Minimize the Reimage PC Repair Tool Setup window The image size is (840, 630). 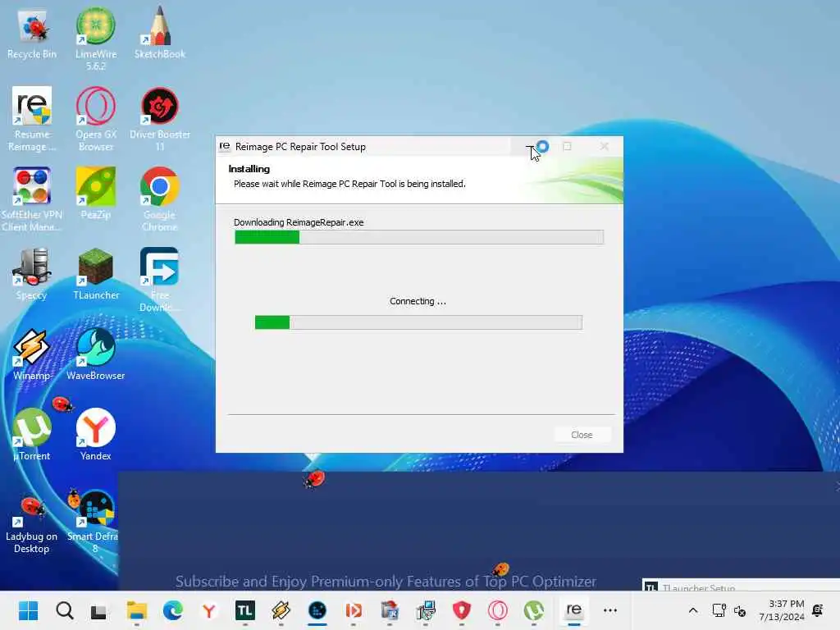(529, 146)
